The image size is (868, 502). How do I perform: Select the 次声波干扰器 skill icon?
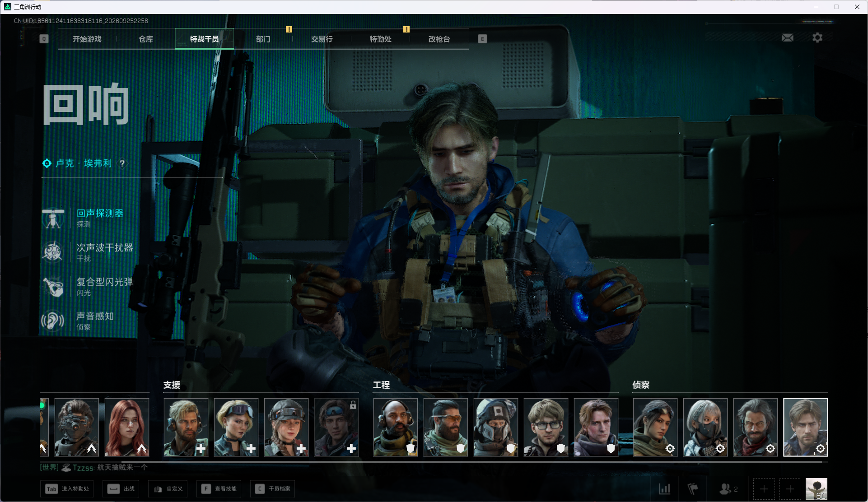tap(53, 252)
